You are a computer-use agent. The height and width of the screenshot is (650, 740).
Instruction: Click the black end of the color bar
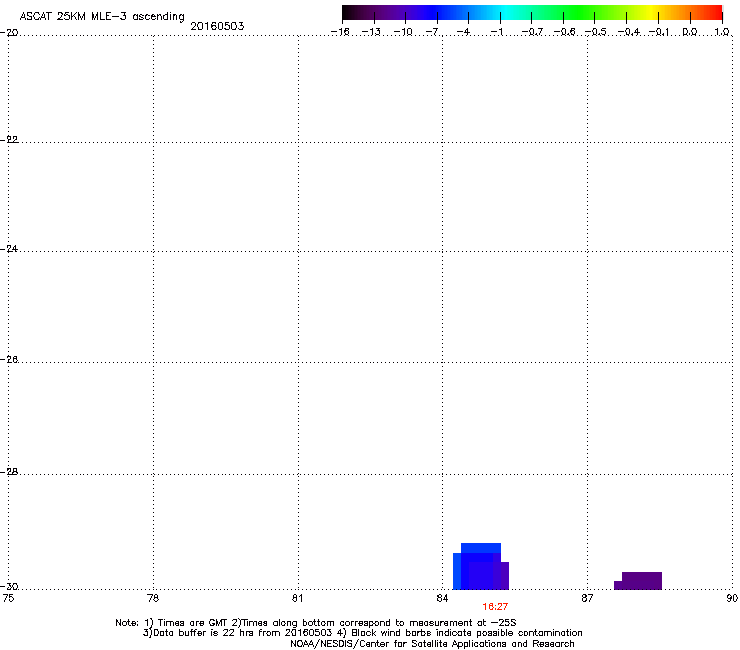click(349, 13)
